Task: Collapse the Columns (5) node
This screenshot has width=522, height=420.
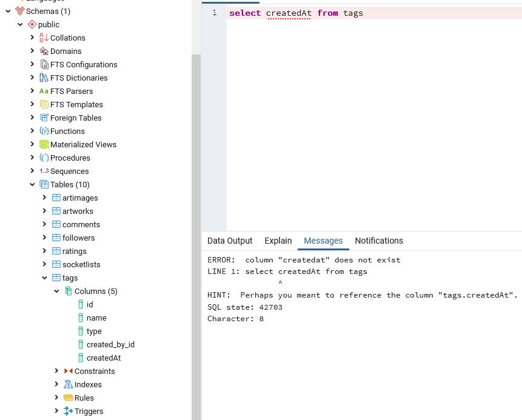Action: coord(56,291)
